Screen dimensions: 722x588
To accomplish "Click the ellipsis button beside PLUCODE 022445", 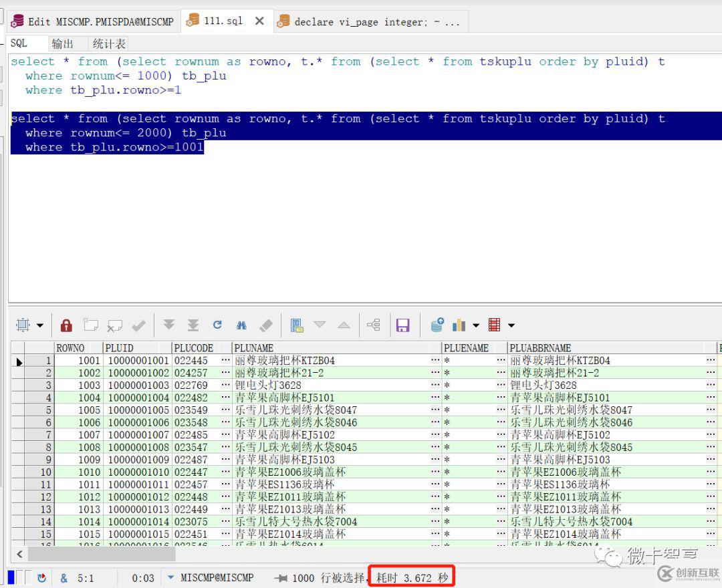I will pos(226,361).
